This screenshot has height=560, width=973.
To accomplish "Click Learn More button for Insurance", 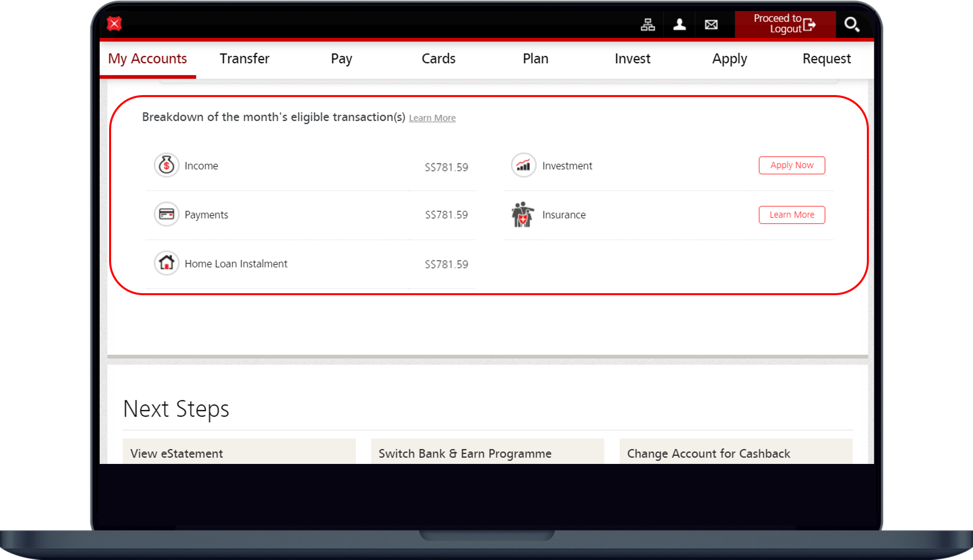I will point(792,215).
